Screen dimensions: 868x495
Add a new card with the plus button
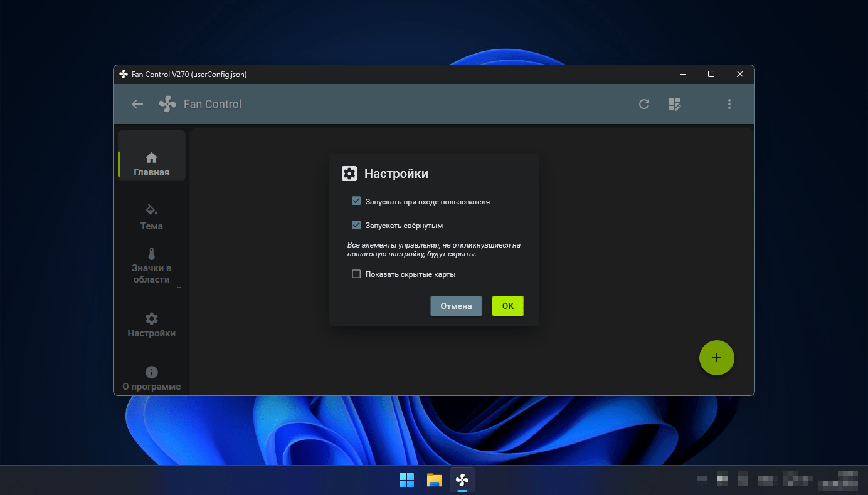click(717, 358)
